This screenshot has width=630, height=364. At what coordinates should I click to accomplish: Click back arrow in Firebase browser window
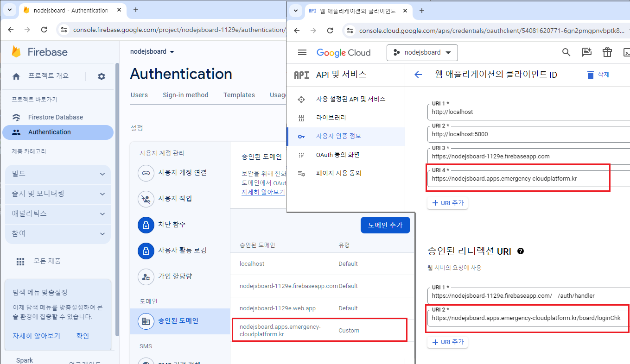[x=11, y=30]
